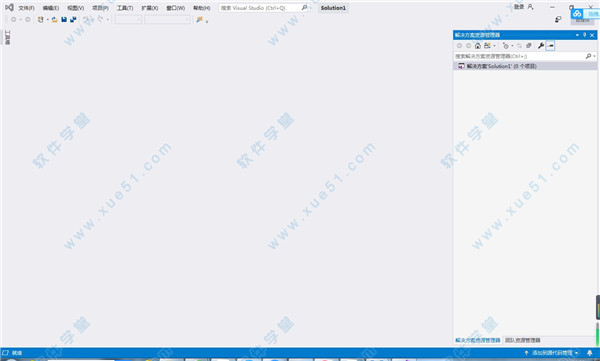Click the notifications bell icon
The height and width of the screenshot is (361, 600).
[590, 353]
